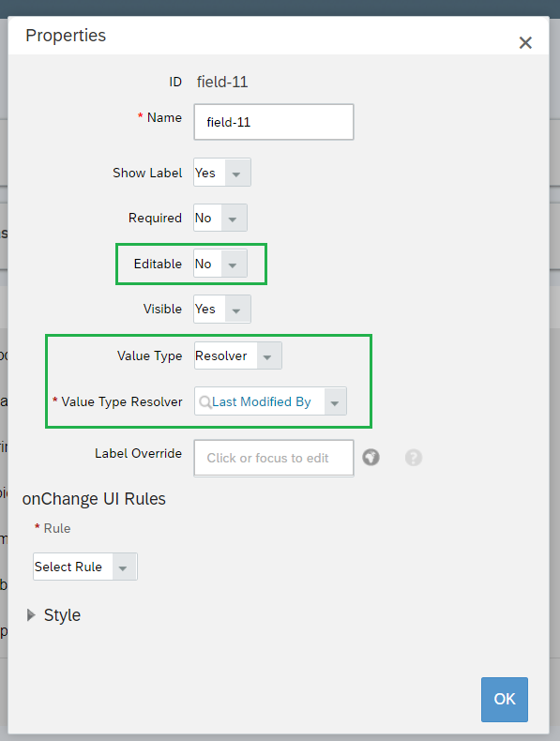Click the search magnifier in Value Type Resolver
The width and height of the screenshot is (560, 741).
[x=205, y=402]
